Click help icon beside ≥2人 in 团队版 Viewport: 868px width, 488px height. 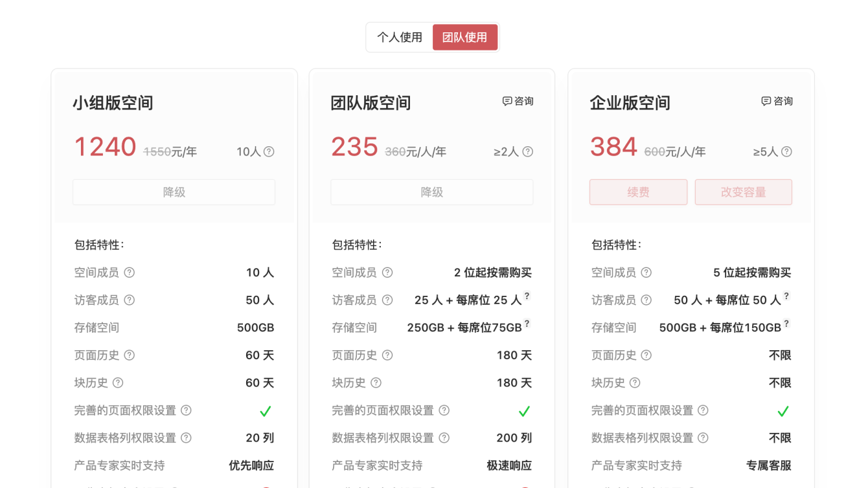[x=528, y=151]
